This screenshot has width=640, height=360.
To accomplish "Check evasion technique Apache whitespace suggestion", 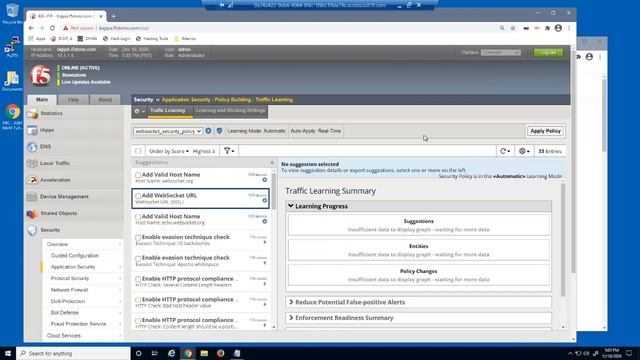I will [x=138, y=258].
